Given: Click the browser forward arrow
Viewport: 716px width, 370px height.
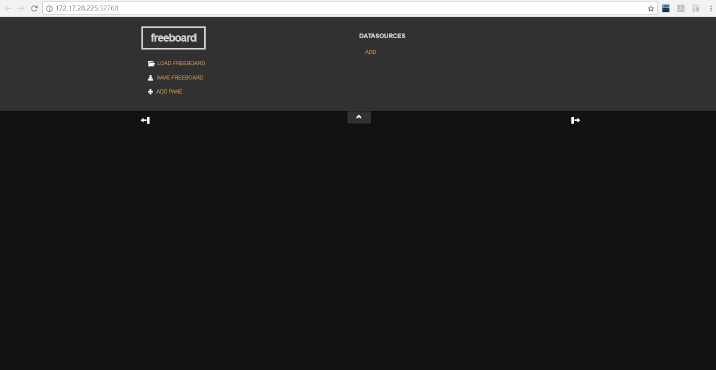Looking at the screenshot, I should [21, 8].
